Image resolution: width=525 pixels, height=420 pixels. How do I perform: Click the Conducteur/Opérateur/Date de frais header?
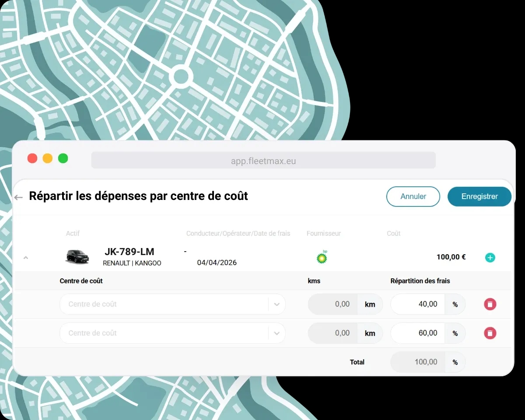point(238,234)
